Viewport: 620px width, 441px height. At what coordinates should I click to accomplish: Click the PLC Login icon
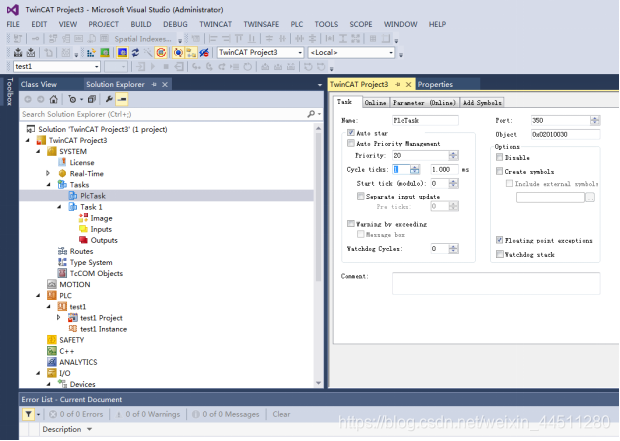(x=140, y=67)
